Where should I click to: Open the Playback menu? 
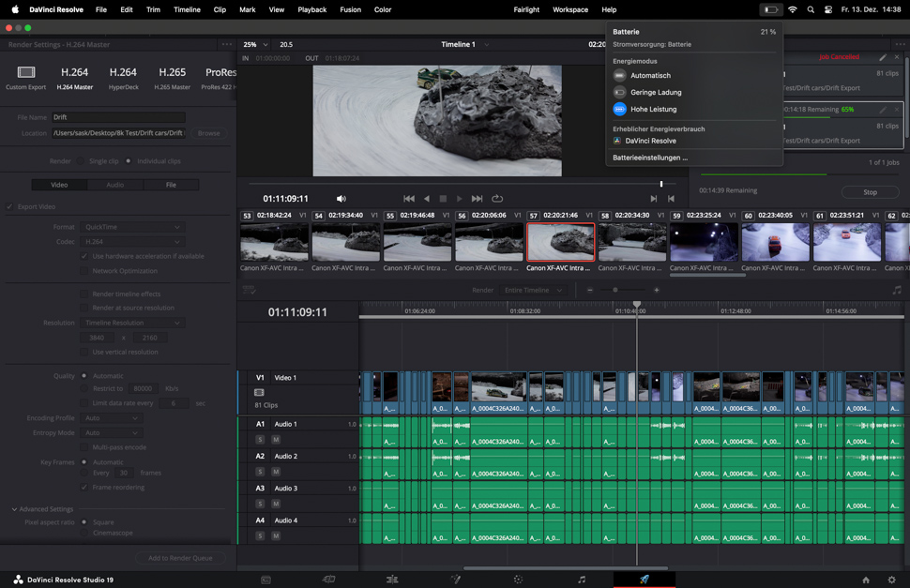click(311, 9)
